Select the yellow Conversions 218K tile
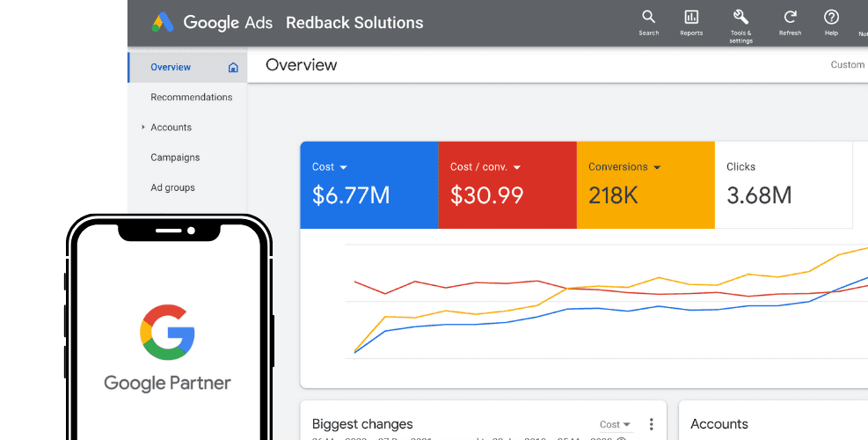The width and height of the screenshot is (868, 440). [x=646, y=185]
